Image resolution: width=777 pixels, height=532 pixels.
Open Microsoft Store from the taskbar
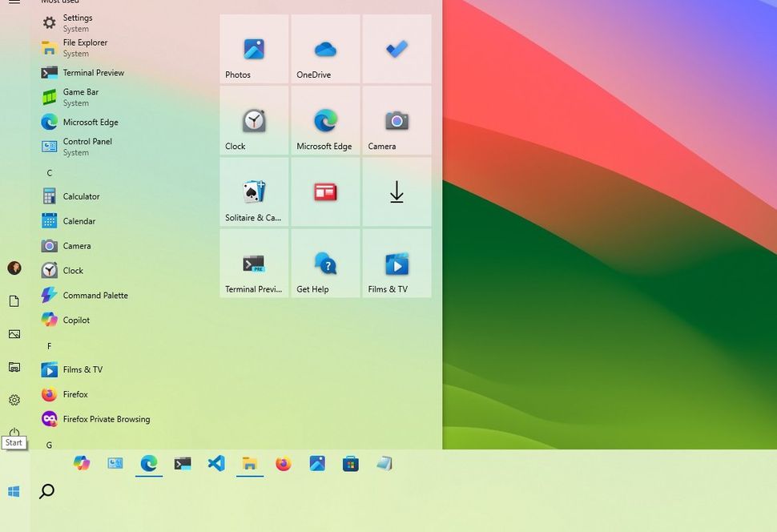(350, 463)
